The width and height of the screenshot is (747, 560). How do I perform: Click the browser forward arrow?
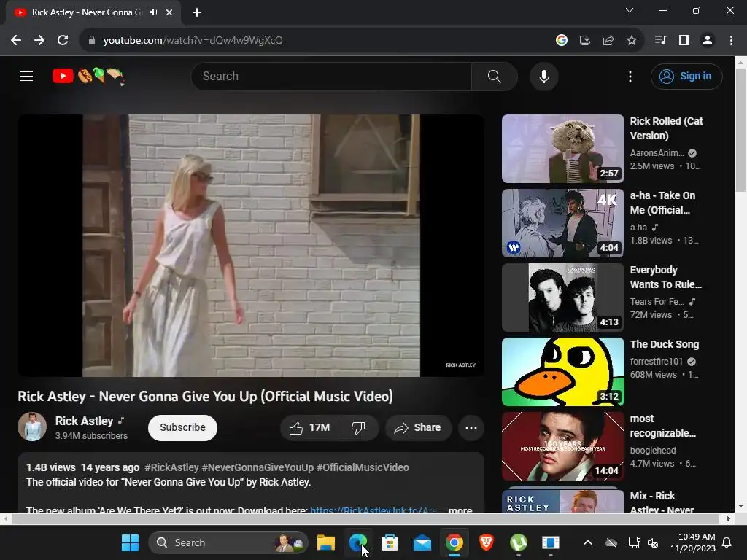(x=39, y=41)
